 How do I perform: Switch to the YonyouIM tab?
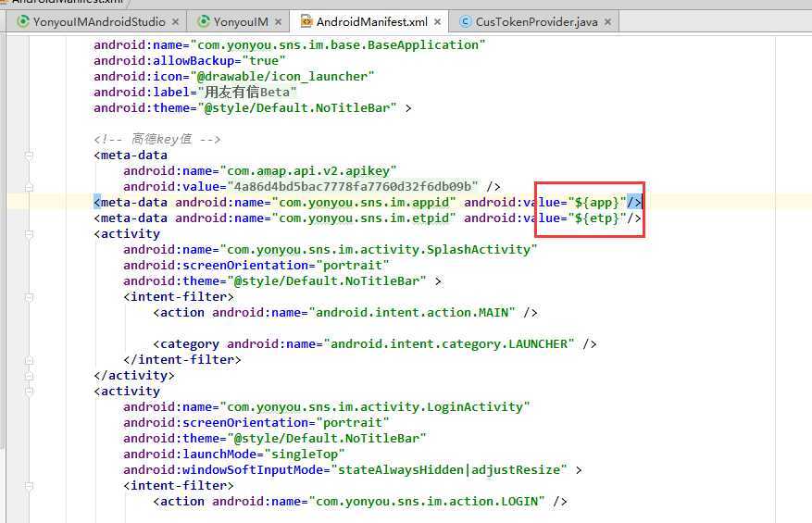pos(241,21)
